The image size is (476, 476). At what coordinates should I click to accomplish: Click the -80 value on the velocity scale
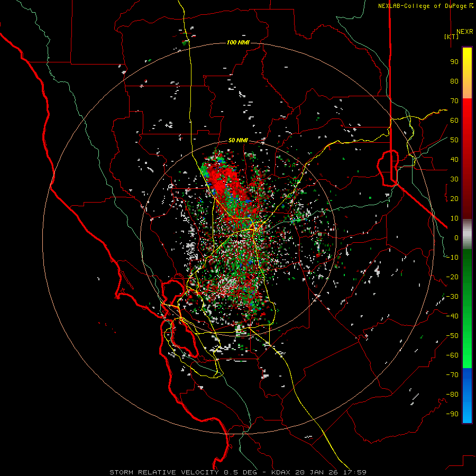tap(452, 395)
